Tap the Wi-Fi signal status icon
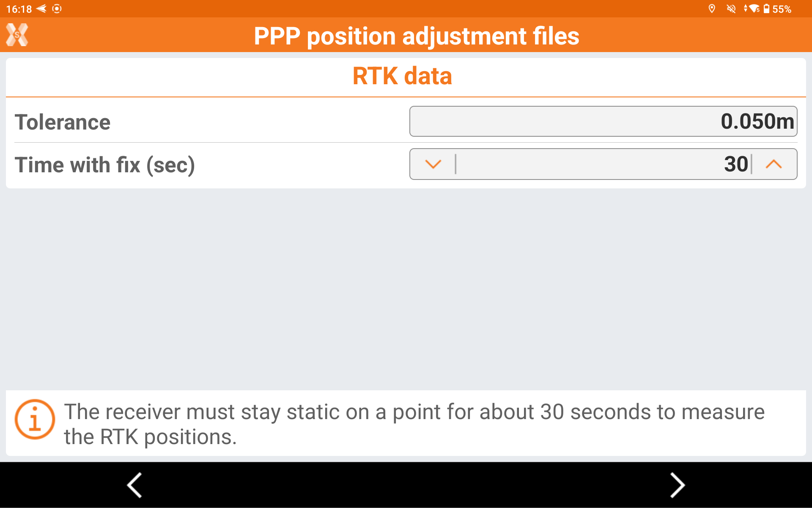Image resolution: width=812 pixels, height=508 pixels. (753, 9)
